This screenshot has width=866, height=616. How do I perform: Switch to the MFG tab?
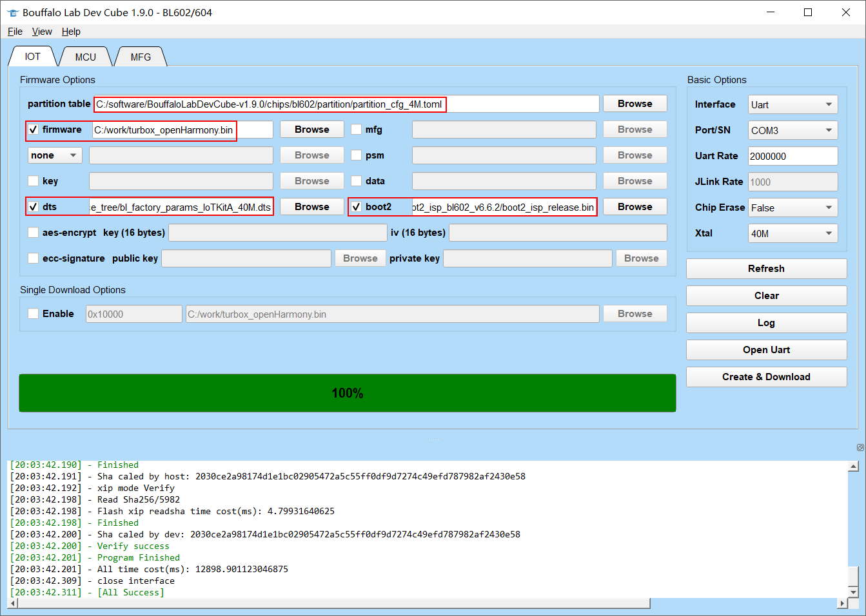141,57
